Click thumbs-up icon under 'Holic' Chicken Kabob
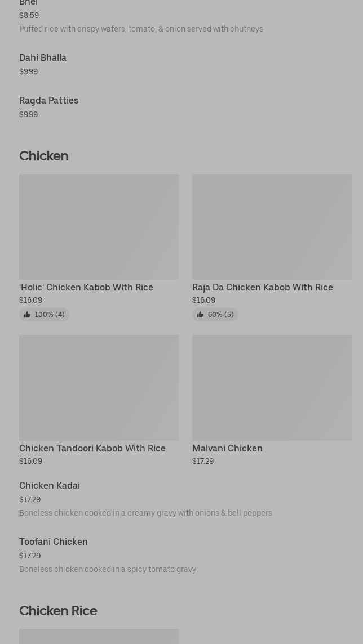This screenshot has width=363, height=644. pos(27,315)
